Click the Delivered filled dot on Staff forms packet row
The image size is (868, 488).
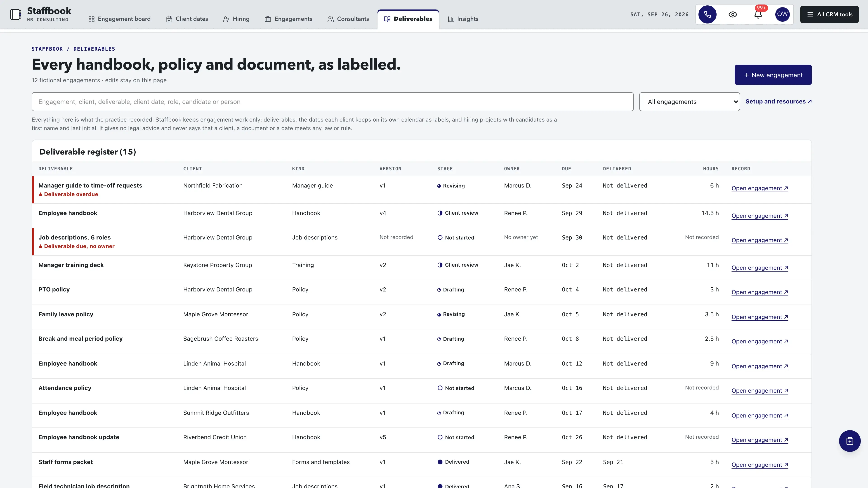(x=440, y=462)
